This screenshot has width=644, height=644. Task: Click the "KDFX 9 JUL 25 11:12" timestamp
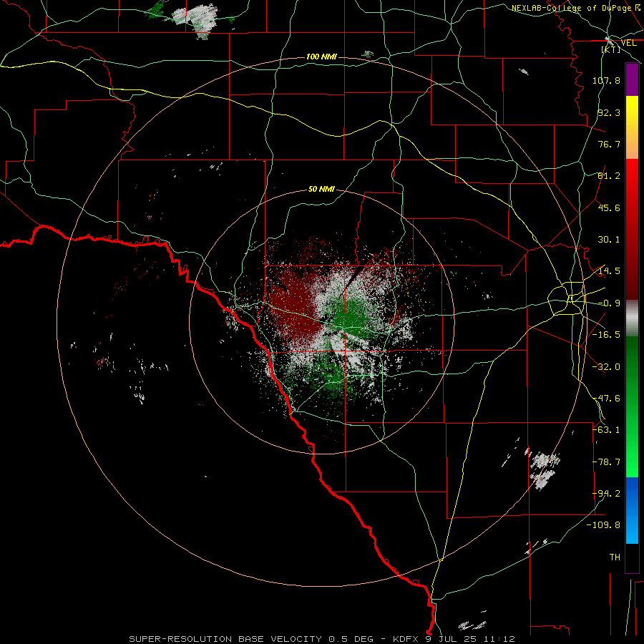pyautogui.click(x=454, y=639)
